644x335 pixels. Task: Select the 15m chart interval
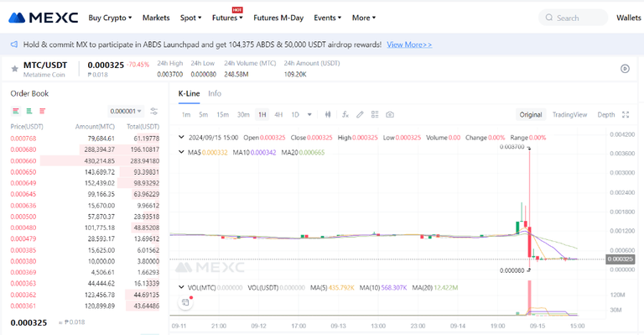pyautogui.click(x=222, y=115)
